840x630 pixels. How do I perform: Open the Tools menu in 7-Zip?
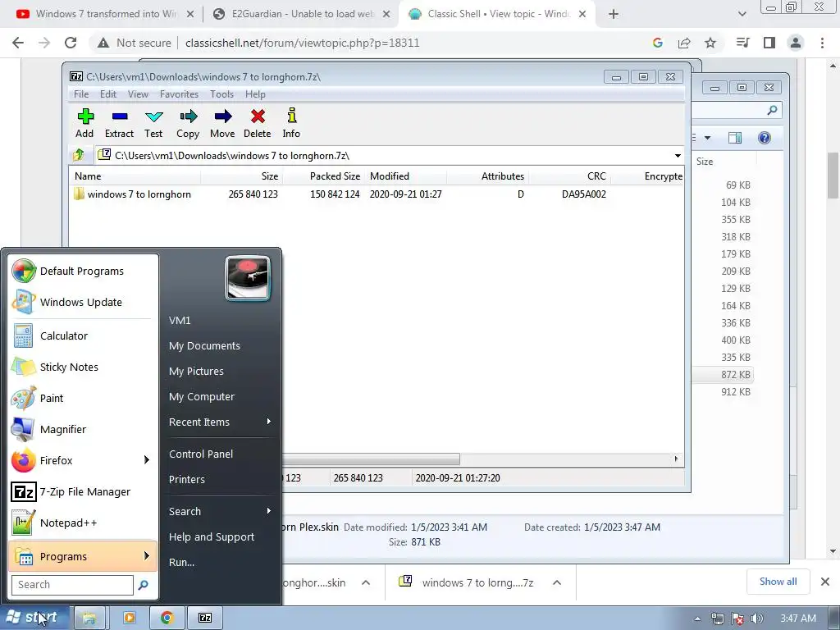pyautogui.click(x=221, y=94)
